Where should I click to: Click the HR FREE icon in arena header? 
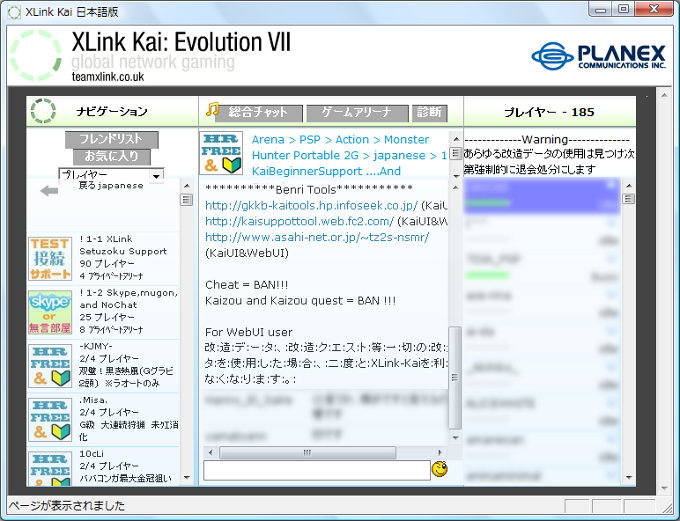tap(221, 153)
